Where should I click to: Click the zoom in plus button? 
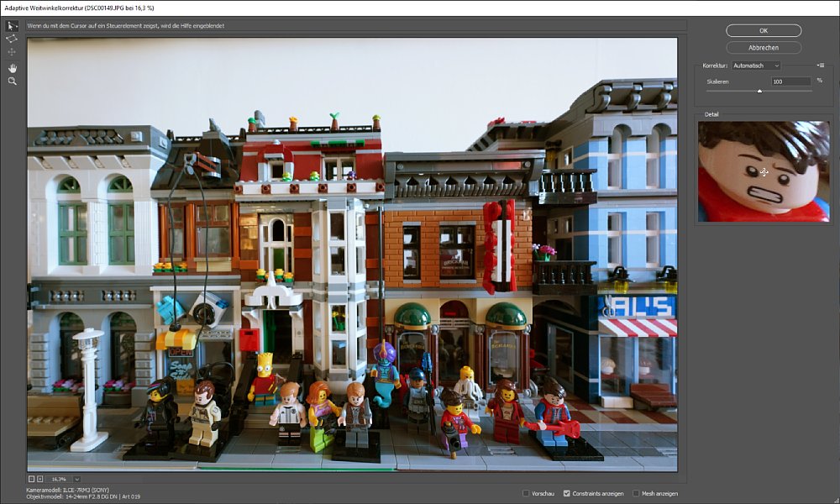click(x=41, y=479)
